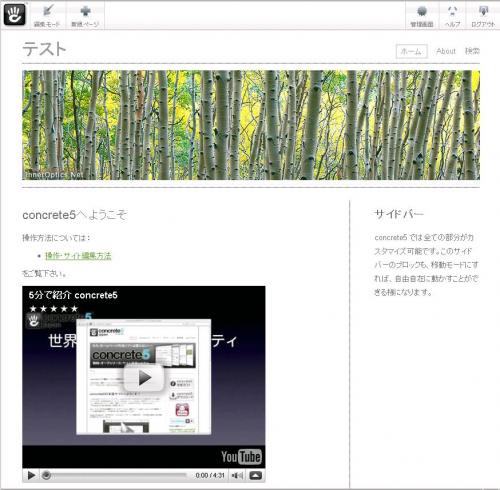Enter edit mode via pencil icon
Screen dimensions: 500x490
(x=48, y=16)
